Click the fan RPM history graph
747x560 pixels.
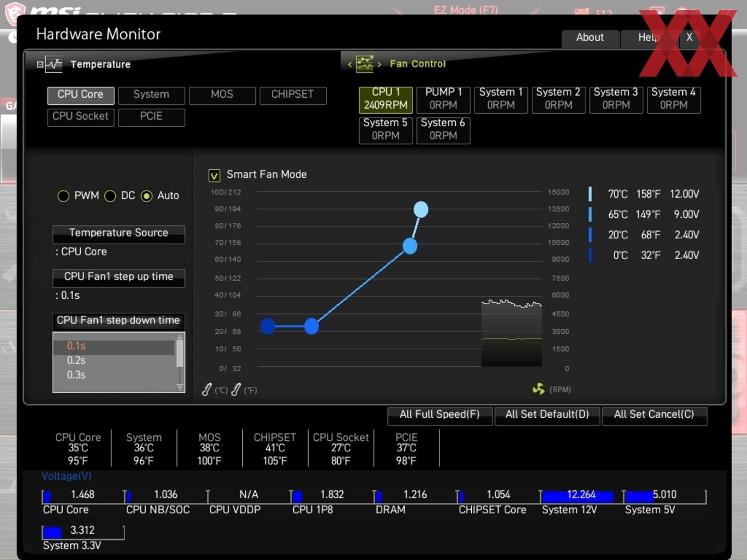[x=511, y=333]
